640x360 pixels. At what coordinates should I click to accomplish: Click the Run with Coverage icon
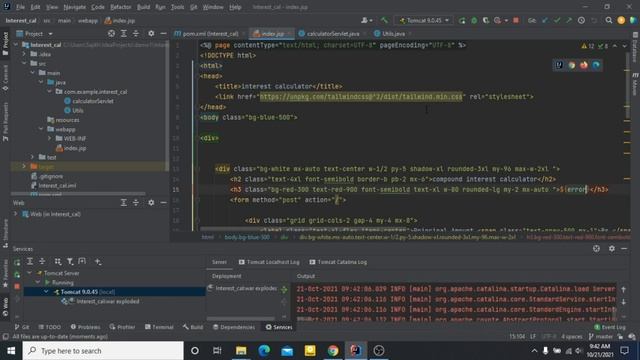(x=486, y=20)
